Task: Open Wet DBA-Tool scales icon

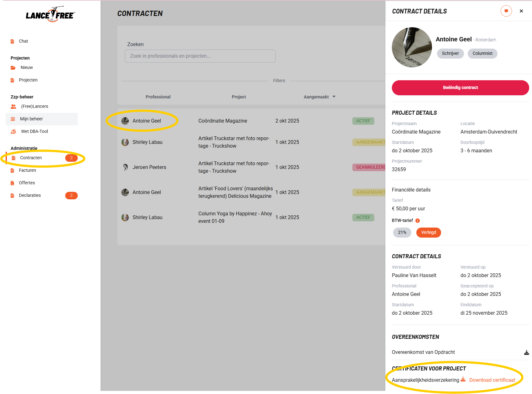Action: [13, 132]
